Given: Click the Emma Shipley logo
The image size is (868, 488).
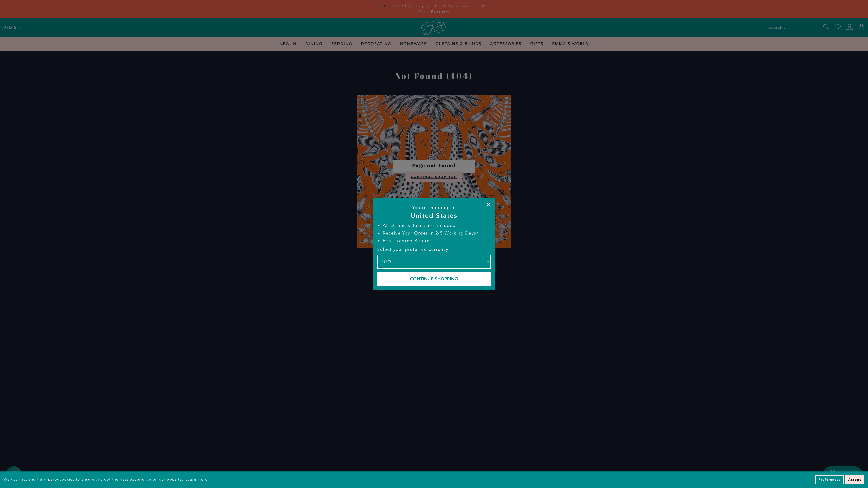Looking at the screenshot, I should 434,27.
